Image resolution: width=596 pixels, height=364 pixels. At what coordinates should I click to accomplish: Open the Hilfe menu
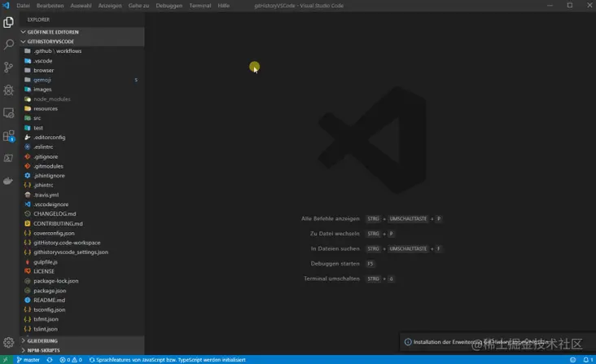point(223,6)
